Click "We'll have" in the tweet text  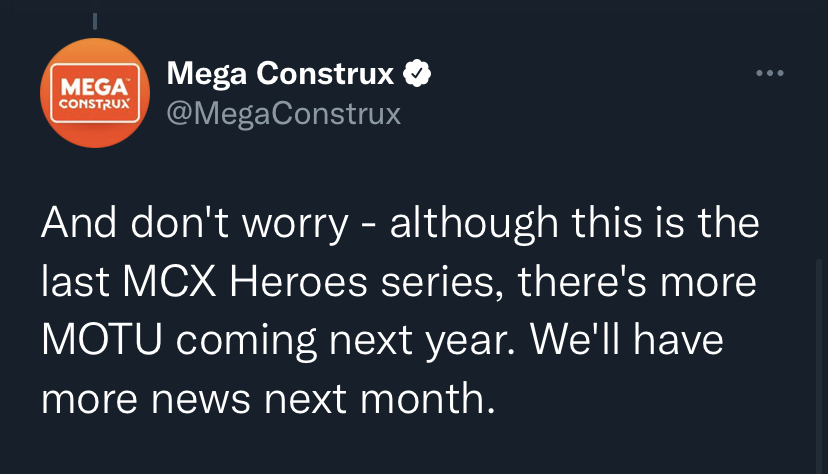tap(627, 339)
